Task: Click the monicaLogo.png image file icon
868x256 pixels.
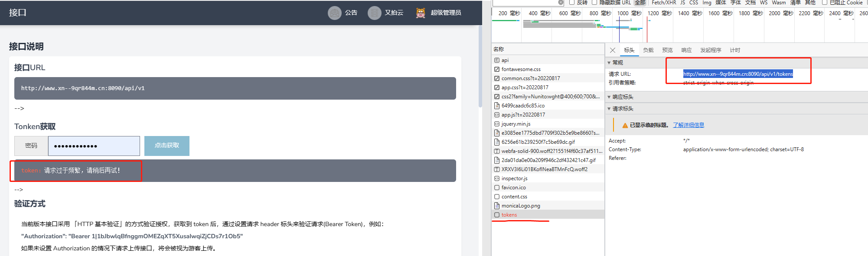Action: [497, 206]
